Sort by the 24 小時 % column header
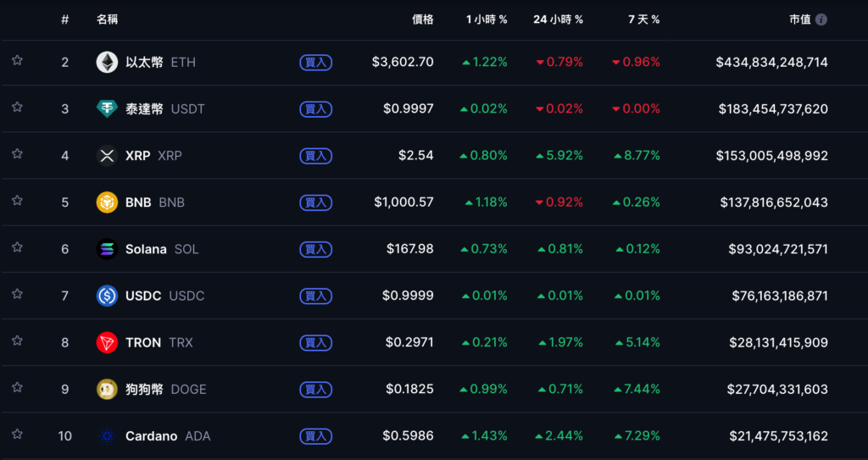868x460 pixels. click(558, 19)
